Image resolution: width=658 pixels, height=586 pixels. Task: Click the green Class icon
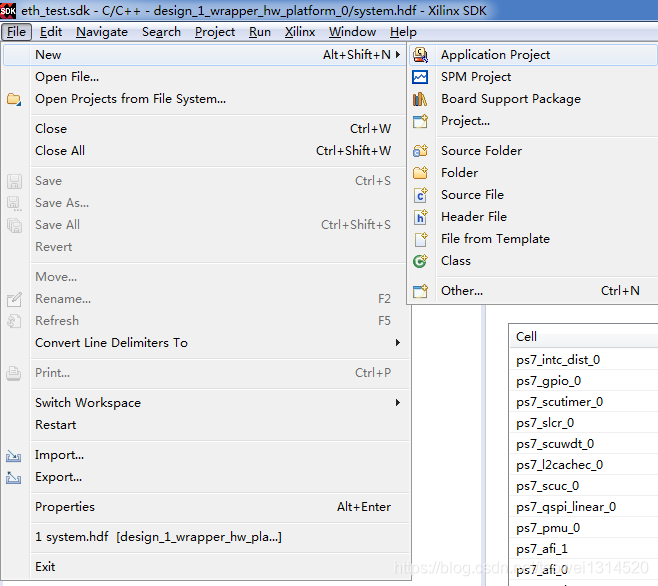point(420,261)
